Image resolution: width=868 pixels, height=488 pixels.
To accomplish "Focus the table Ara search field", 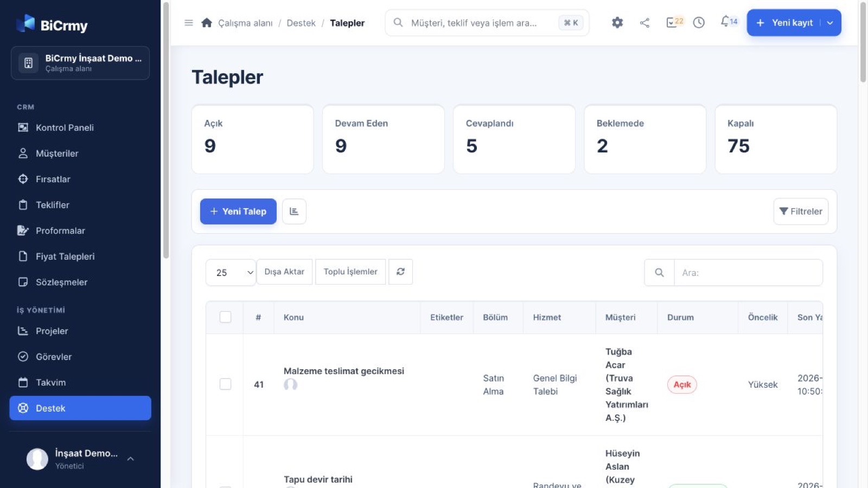I will click(x=749, y=273).
